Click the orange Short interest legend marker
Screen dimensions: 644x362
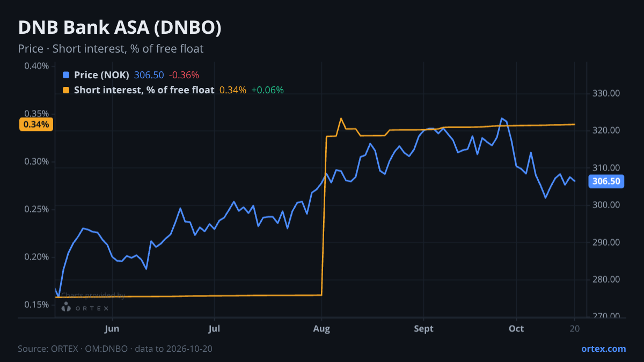(x=66, y=90)
